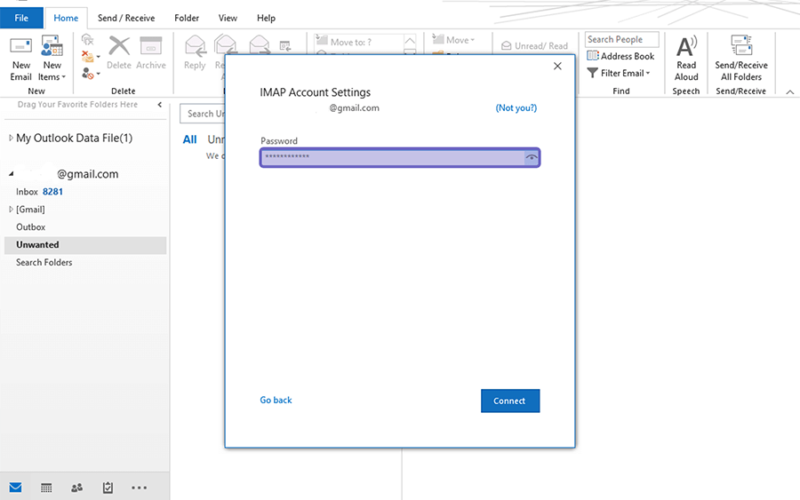The image size is (800, 500).
Task: Collapse the folder pane arrow
Action: tap(160, 105)
